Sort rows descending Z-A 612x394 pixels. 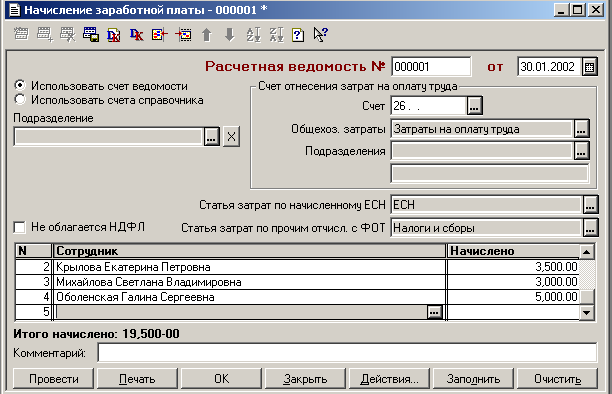[x=276, y=34]
